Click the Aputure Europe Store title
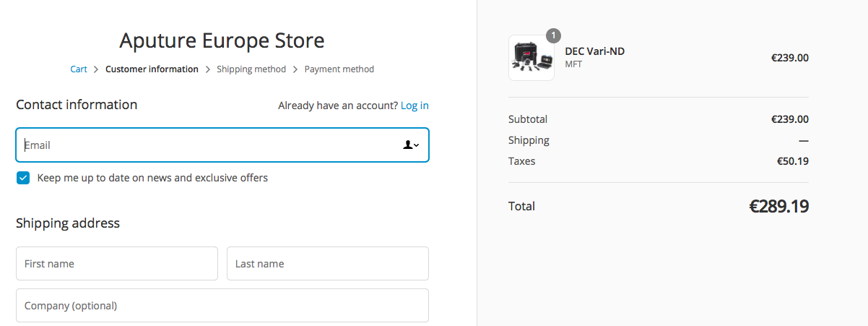 pyautogui.click(x=222, y=40)
